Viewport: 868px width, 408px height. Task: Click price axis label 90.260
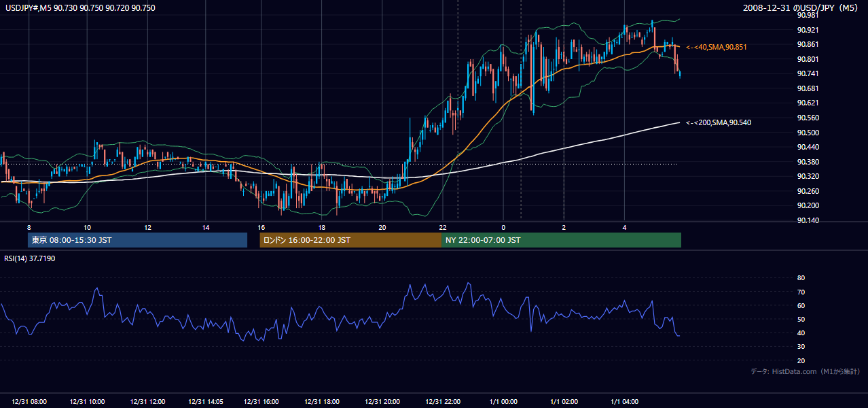(x=808, y=191)
